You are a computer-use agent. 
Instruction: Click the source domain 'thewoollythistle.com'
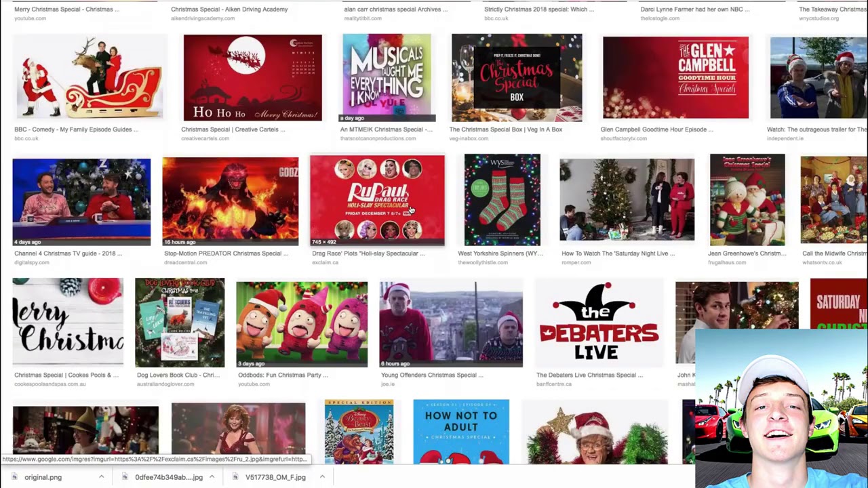tap(483, 263)
